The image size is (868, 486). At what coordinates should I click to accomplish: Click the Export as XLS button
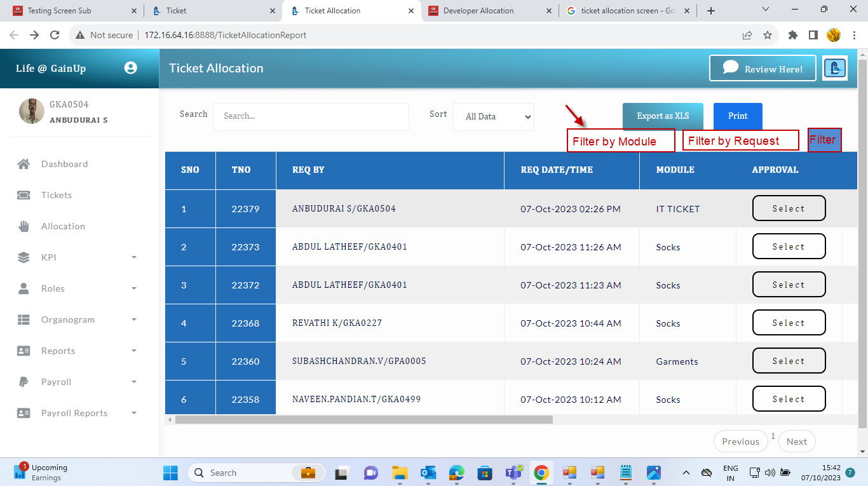point(663,116)
